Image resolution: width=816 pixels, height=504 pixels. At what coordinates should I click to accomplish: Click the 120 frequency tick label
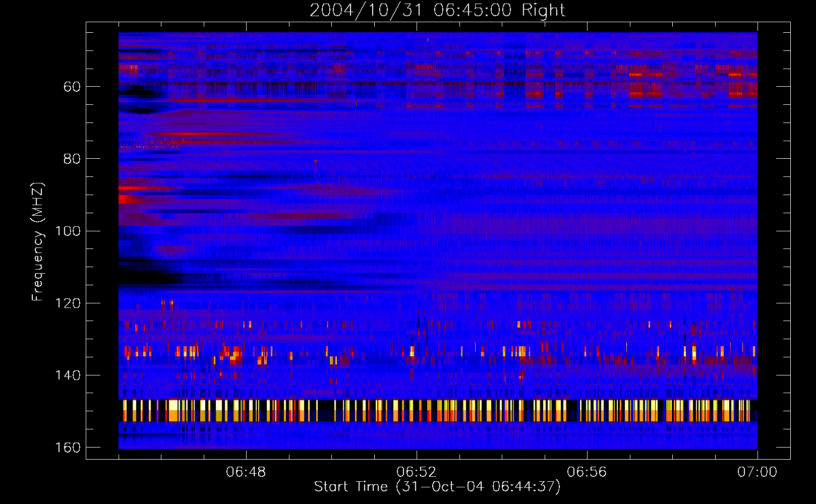pyautogui.click(x=68, y=303)
